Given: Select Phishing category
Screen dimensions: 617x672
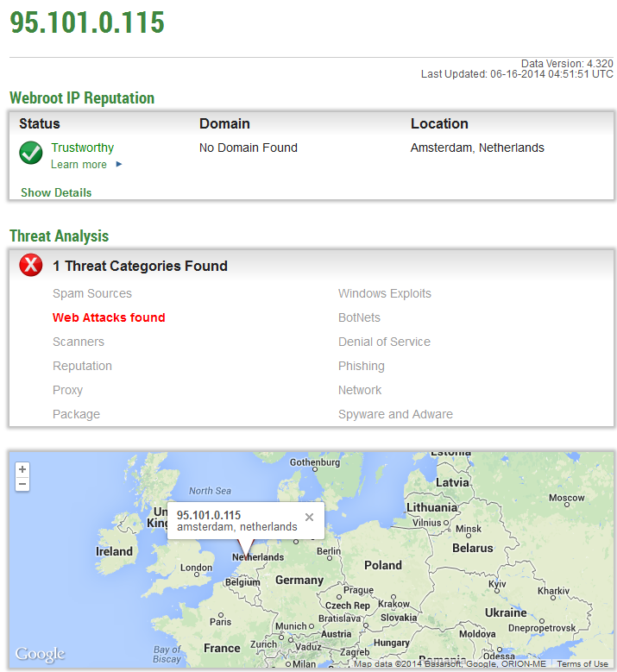Looking at the screenshot, I should [x=362, y=366].
